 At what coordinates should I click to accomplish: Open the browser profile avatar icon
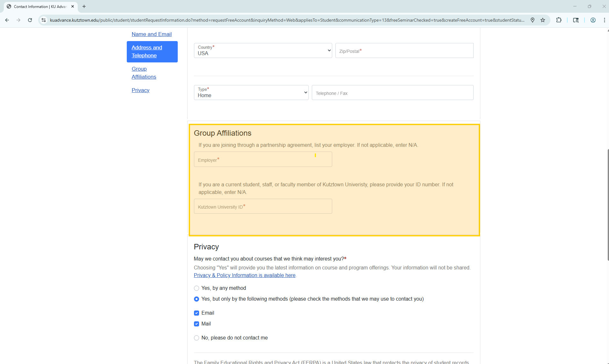[593, 20]
